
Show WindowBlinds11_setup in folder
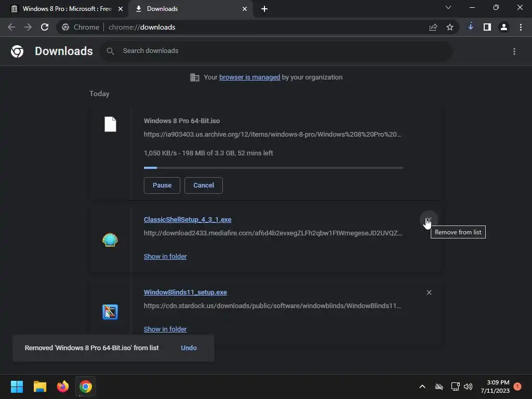coord(165,329)
